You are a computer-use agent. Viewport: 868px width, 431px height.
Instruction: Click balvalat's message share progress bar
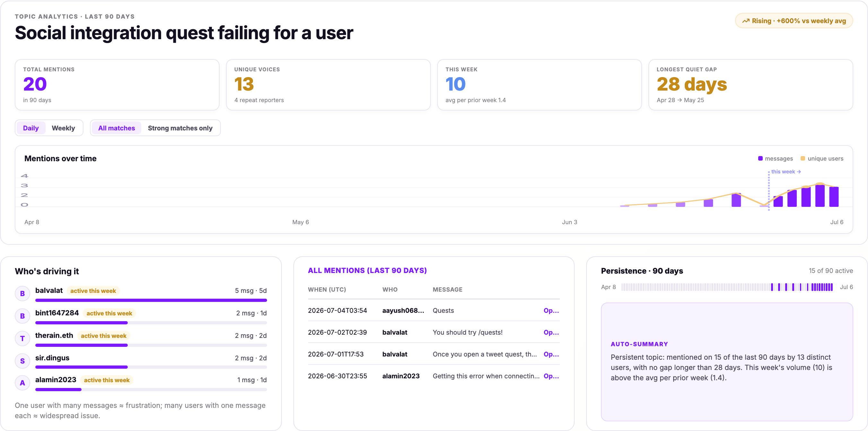click(151, 300)
